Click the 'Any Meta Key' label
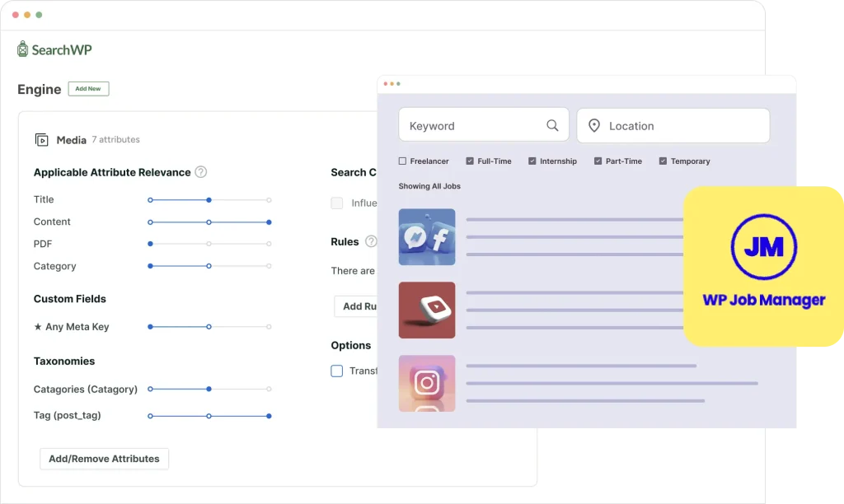The width and height of the screenshot is (844, 504). pyautogui.click(x=77, y=326)
